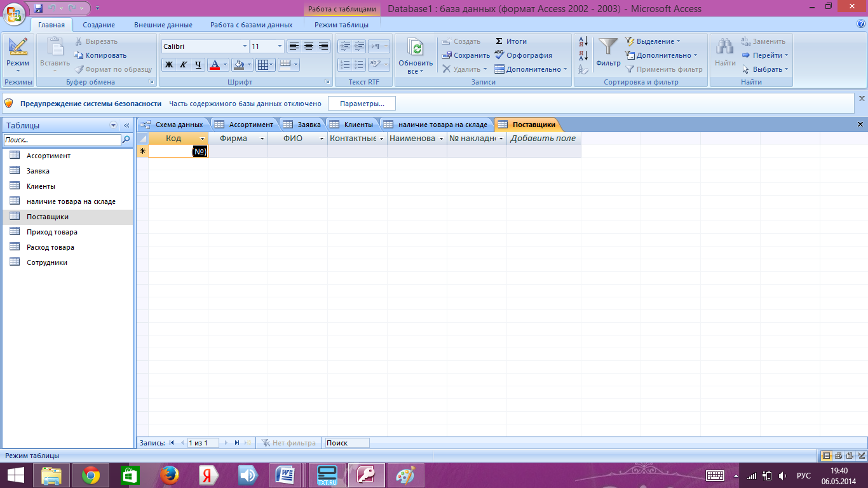Open Chrome from the taskbar

pos(91,475)
